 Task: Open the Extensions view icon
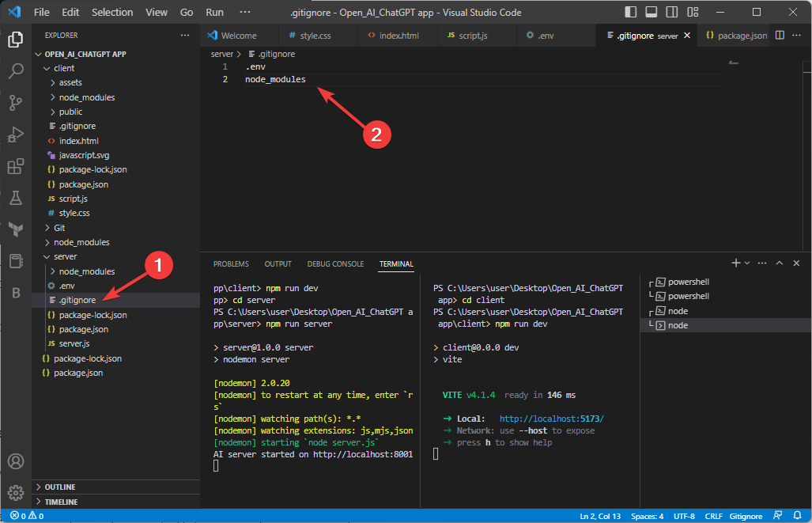point(16,166)
